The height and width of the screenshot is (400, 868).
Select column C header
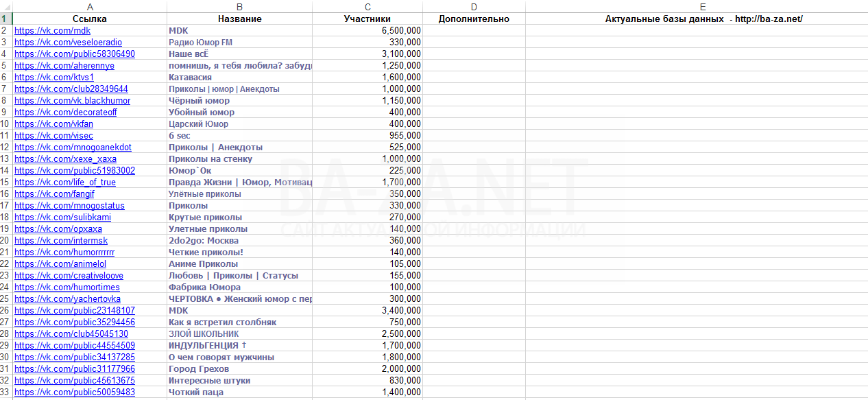367,6
